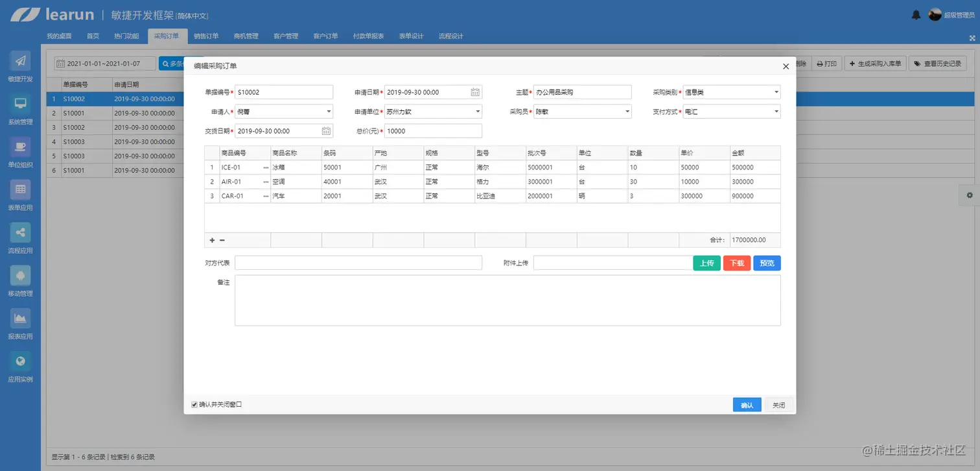Open the 表单应用 table sidebar icon

(x=20, y=189)
